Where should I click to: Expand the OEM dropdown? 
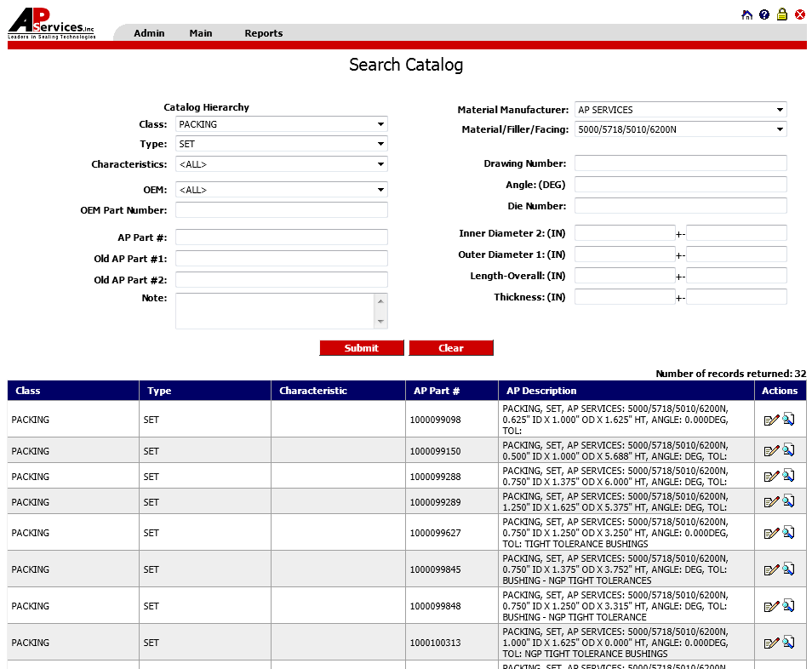pos(281,190)
